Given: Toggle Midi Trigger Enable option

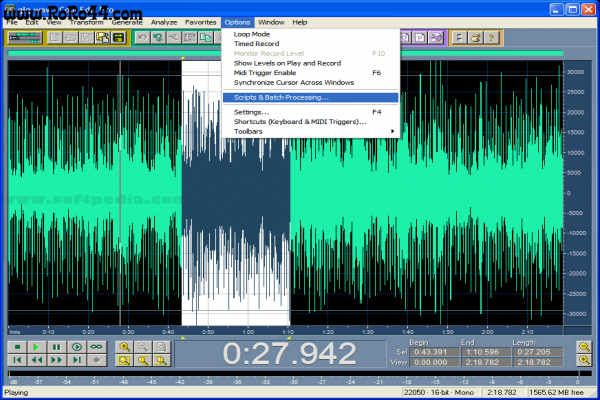Looking at the screenshot, I should [310, 73].
